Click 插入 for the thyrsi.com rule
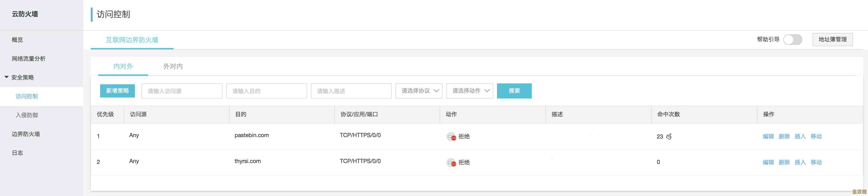Screen dimensions: 868x196 pos(800,162)
